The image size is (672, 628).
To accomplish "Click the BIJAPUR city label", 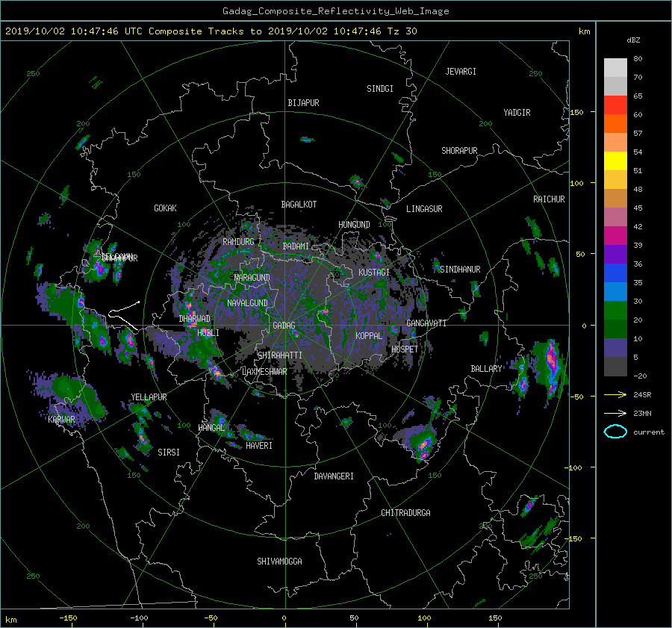I will pos(303,103).
